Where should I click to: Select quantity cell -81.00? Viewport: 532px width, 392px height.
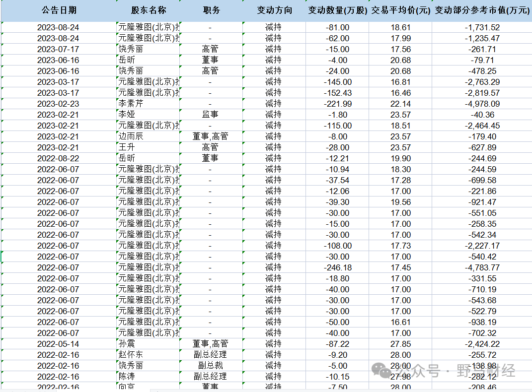pyautogui.click(x=338, y=27)
